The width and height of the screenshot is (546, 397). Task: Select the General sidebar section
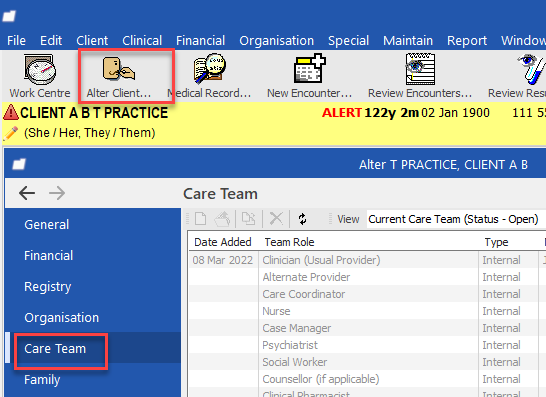click(93, 224)
